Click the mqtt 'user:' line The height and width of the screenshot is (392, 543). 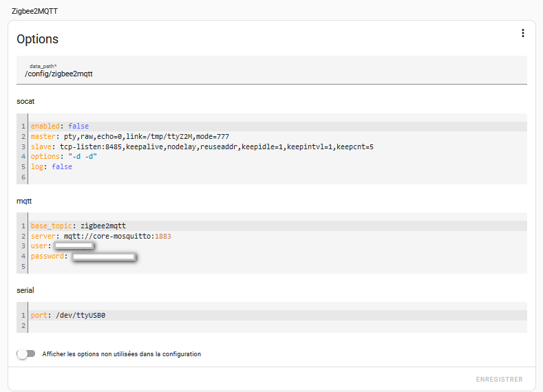point(277,246)
